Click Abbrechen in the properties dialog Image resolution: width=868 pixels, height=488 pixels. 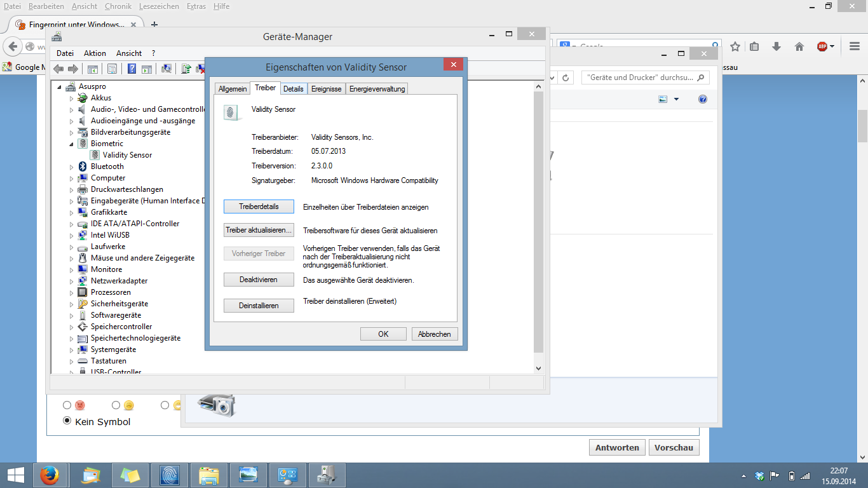pyautogui.click(x=435, y=334)
